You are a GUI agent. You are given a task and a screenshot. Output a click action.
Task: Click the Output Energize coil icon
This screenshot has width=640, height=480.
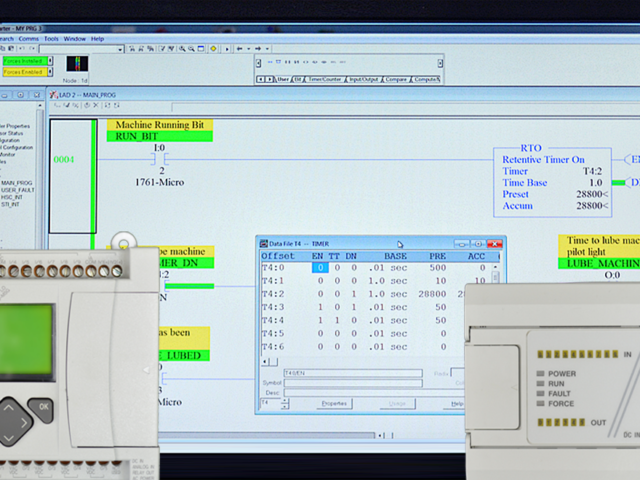coord(306,62)
